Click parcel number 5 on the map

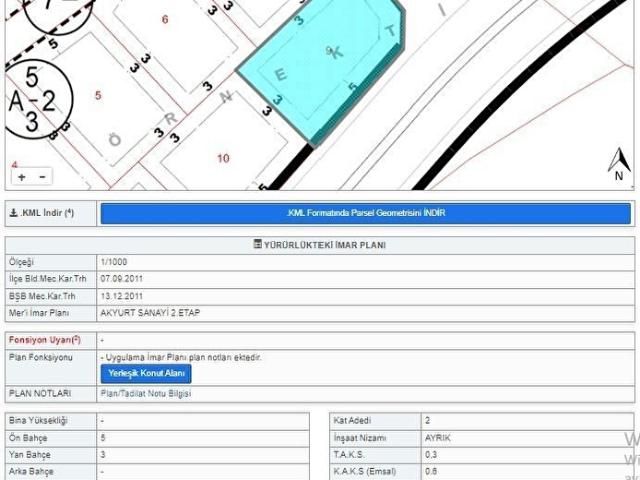pos(98,95)
